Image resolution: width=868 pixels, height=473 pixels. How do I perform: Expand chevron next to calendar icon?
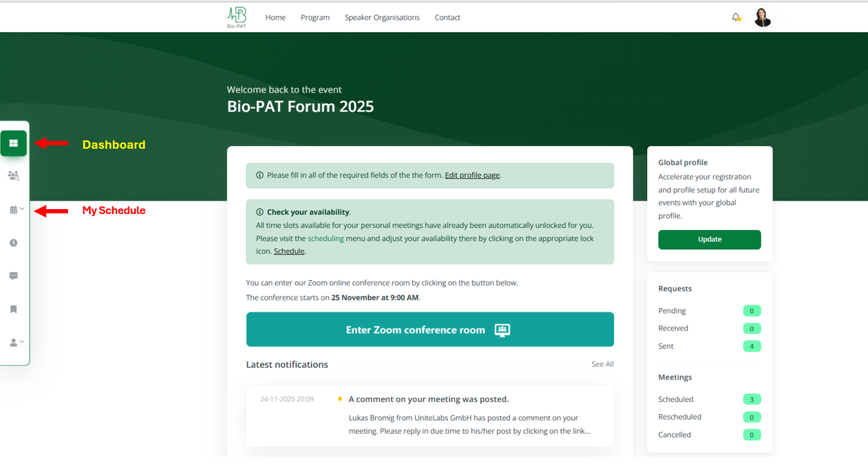tap(22, 209)
